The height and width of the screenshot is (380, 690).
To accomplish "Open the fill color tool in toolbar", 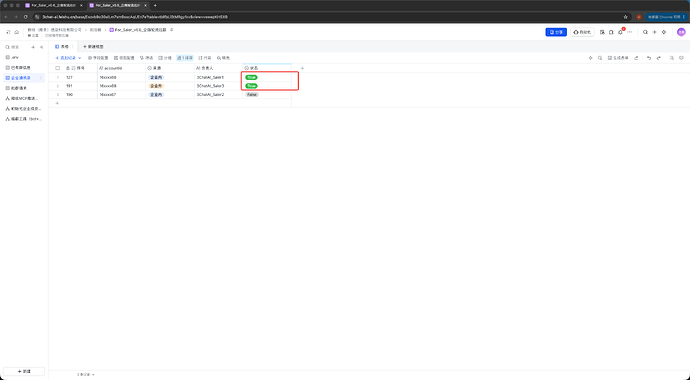I will point(224,58).
